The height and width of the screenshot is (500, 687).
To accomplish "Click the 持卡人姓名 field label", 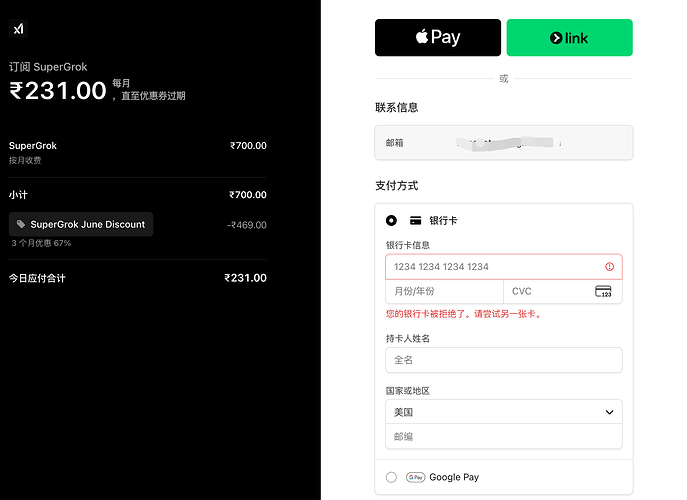I will click(407, 339).
